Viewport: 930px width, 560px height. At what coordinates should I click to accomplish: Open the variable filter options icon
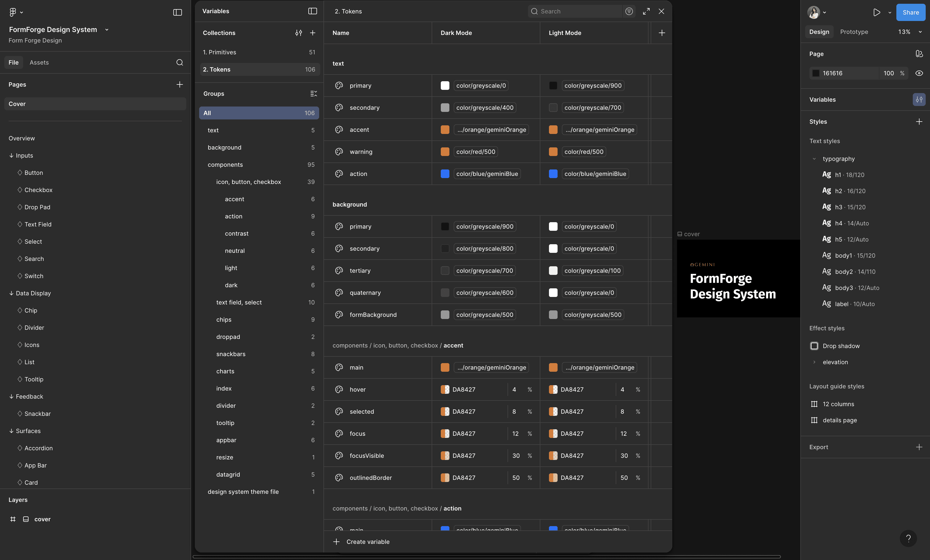tap(629, 11)
